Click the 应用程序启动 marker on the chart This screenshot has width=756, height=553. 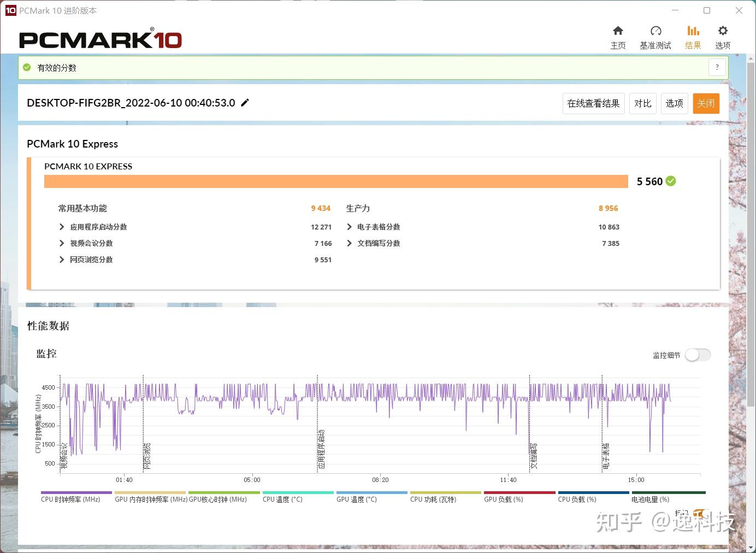(321, 449)
